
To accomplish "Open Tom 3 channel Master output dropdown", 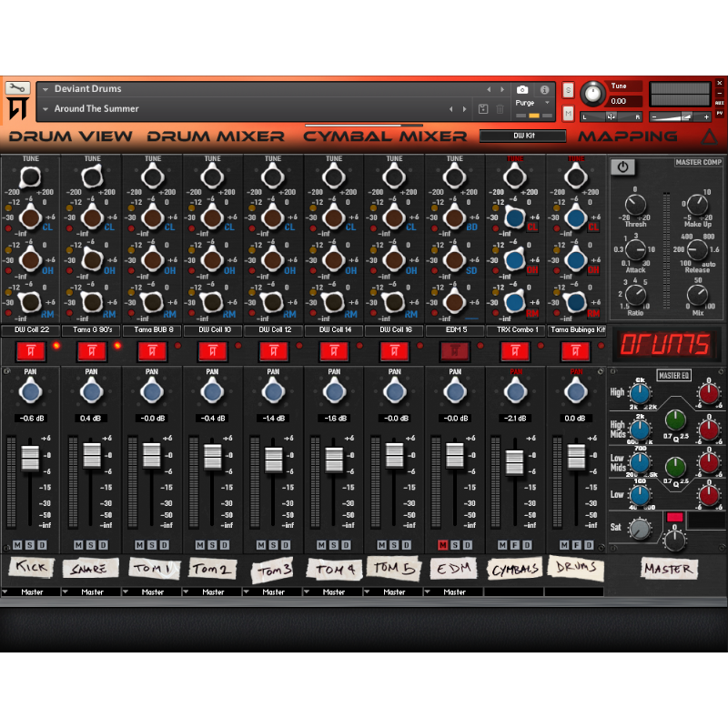I will point(272,592).
